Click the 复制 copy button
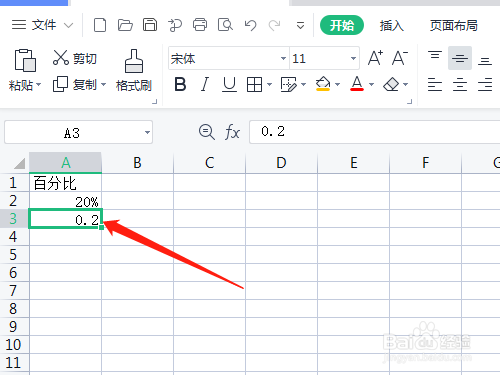 coord(75,85)
